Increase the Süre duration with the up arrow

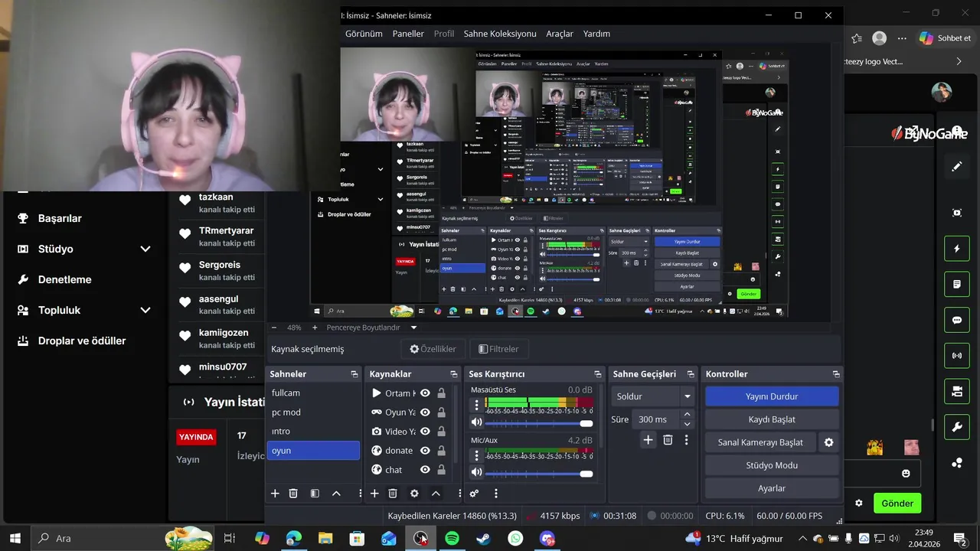(687, 415)
